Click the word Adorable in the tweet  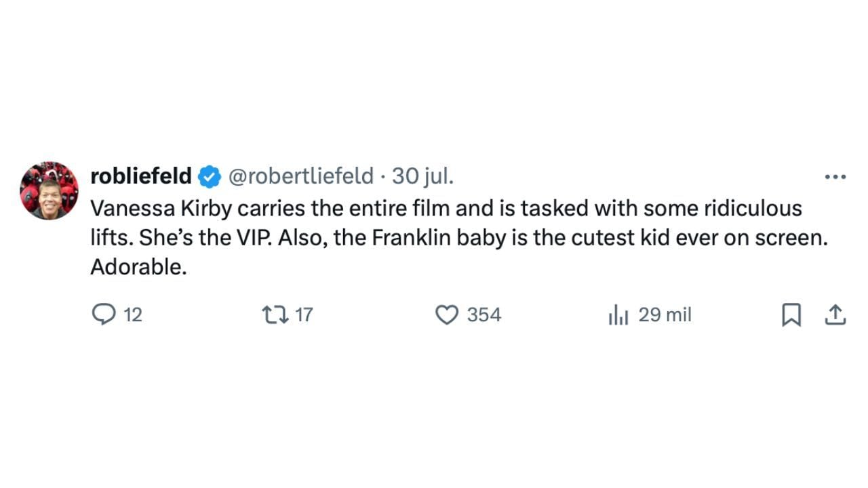[138, 267]
